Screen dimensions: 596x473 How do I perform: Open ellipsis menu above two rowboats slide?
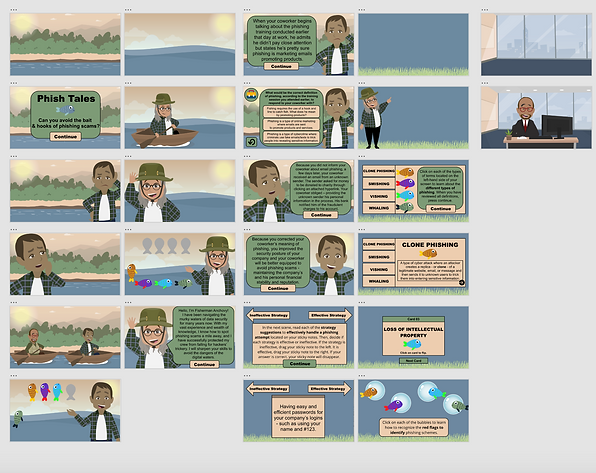click(14, 303)
